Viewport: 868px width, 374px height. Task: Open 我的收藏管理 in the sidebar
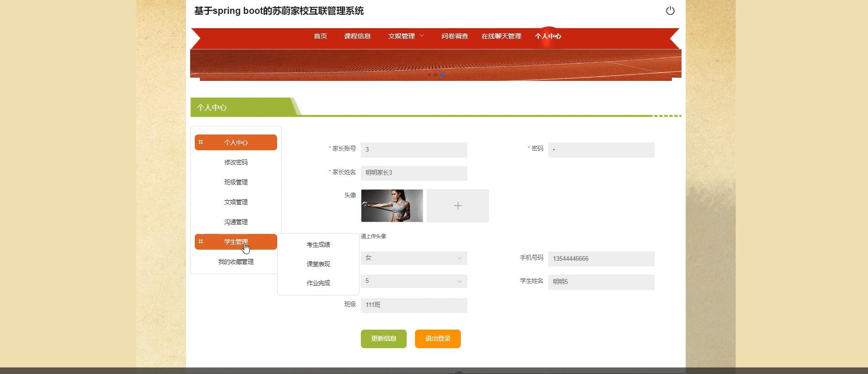(x=236, y=262)
